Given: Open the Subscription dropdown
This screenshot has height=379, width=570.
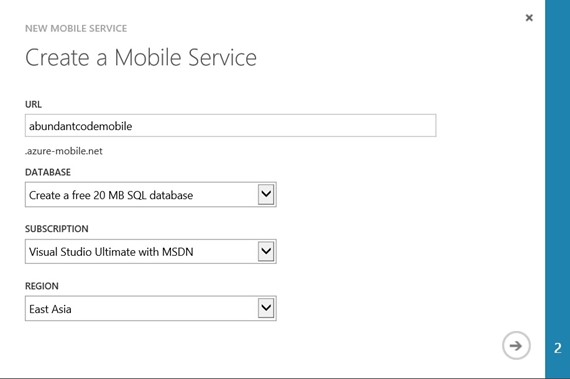Looking at the screenshot, I should point(151,251).
